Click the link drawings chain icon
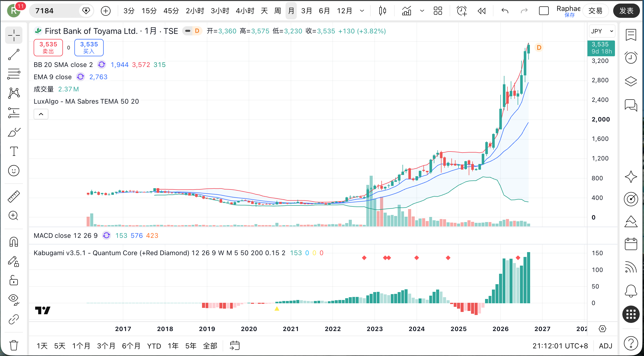The width and height of the screenshot is (644, 356). tap(14, 319)
